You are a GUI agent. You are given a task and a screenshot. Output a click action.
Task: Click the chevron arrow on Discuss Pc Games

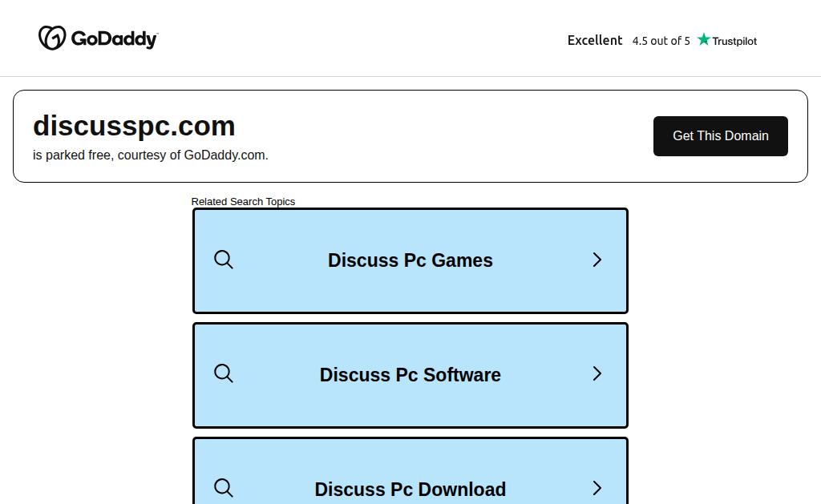tap(597, 260)
